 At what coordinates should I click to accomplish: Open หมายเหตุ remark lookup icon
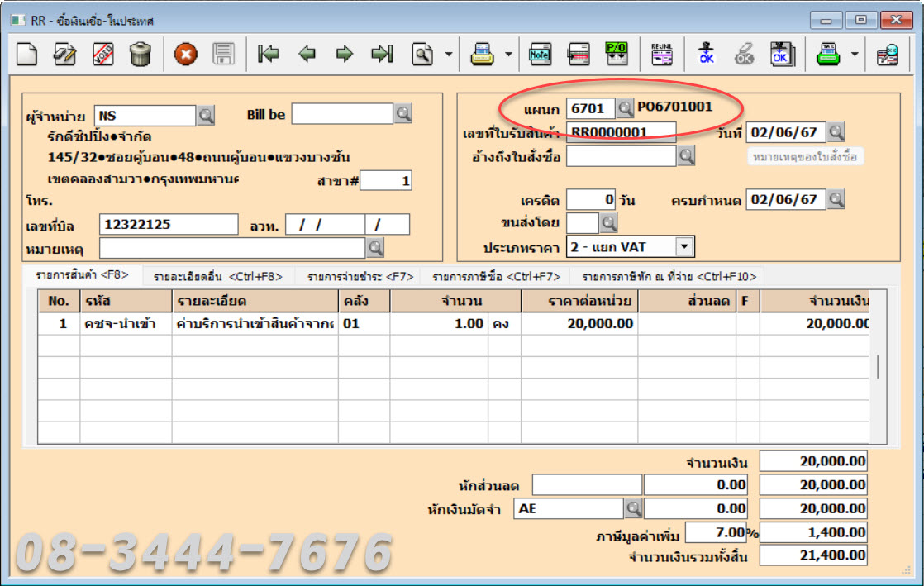[x=375, y=248]
